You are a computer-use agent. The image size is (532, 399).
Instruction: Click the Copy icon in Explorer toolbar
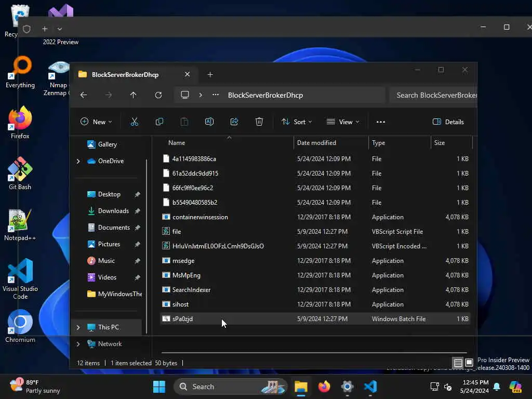point(159,122)
